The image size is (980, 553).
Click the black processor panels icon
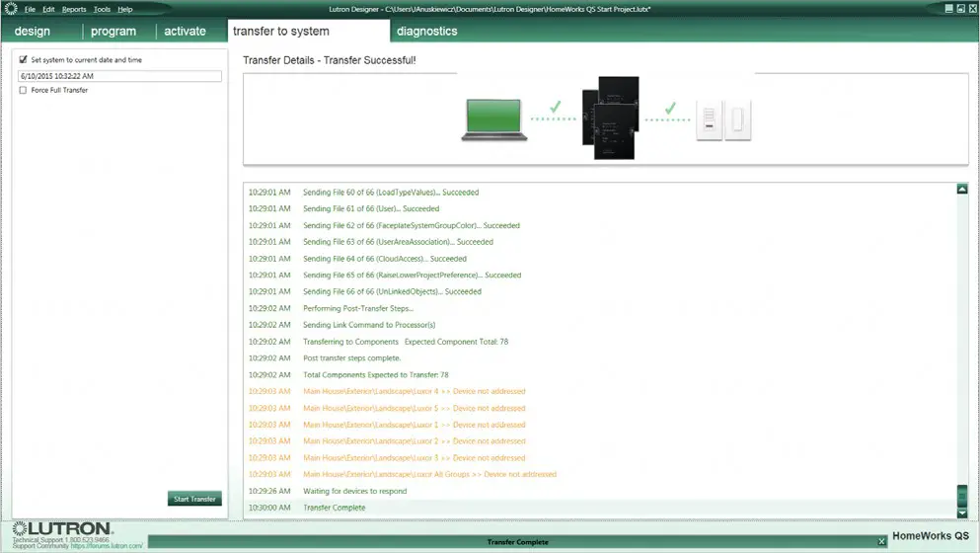pos(611,118)
